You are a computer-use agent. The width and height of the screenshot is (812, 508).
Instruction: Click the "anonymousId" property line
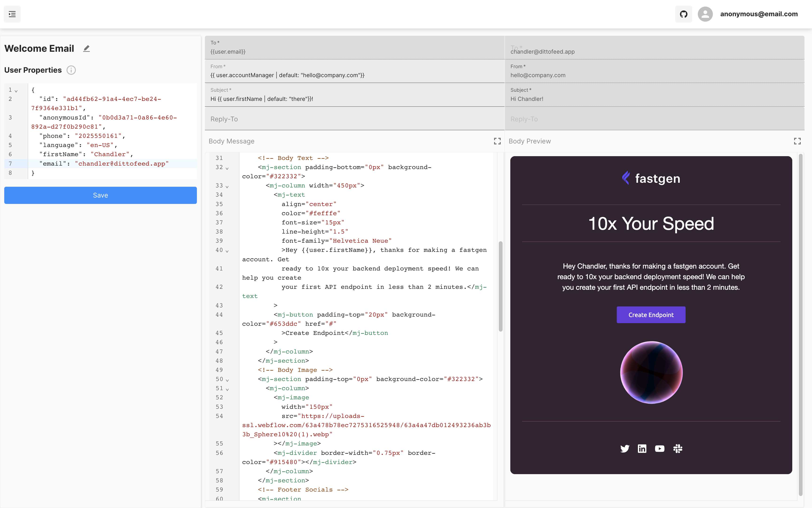point(104,122)
